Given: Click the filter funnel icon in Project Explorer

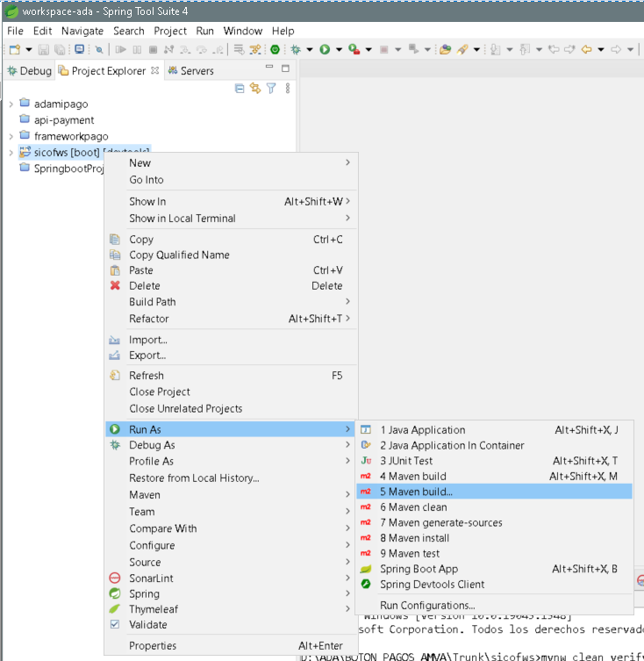Looking at the screenshot, I should pyautogui.click(x=271, y=89).
